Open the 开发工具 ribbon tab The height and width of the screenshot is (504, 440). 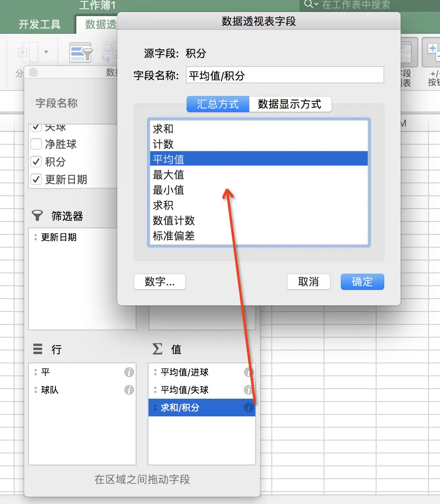(39, 25)
